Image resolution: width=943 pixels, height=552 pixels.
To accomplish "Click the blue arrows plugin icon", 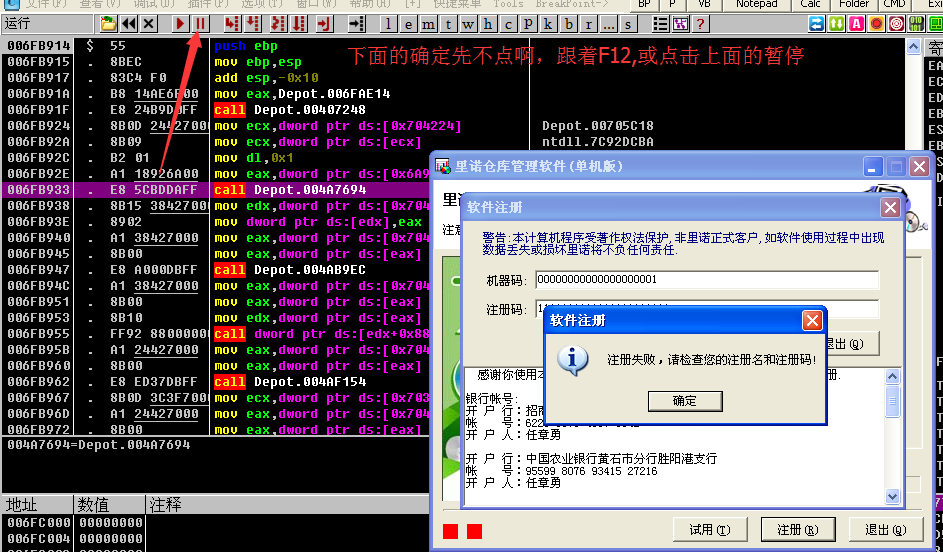I will (816, 24).
